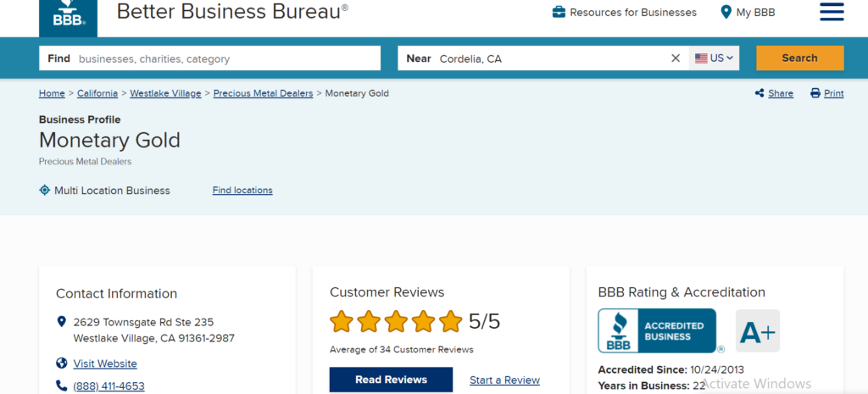Click Start a Review link
This screenshot has height=394, width=868.
tap(505, 380)
